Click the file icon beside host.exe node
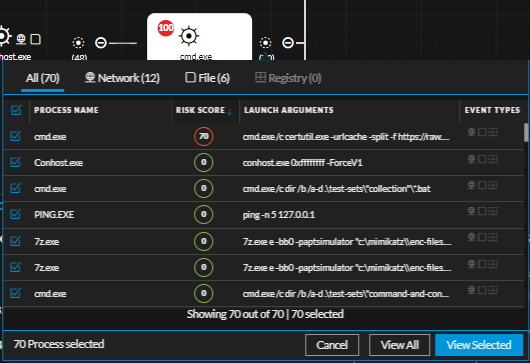 [35, 39]
